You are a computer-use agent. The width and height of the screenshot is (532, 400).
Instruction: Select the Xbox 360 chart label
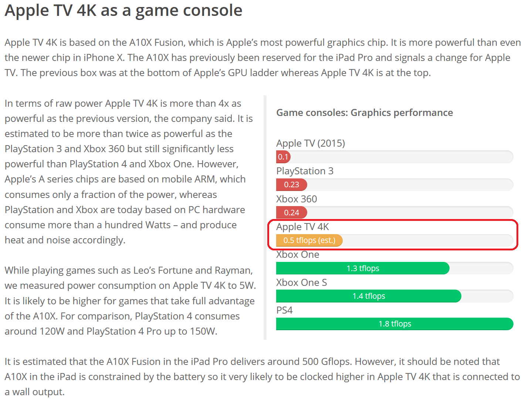point(297,199)
